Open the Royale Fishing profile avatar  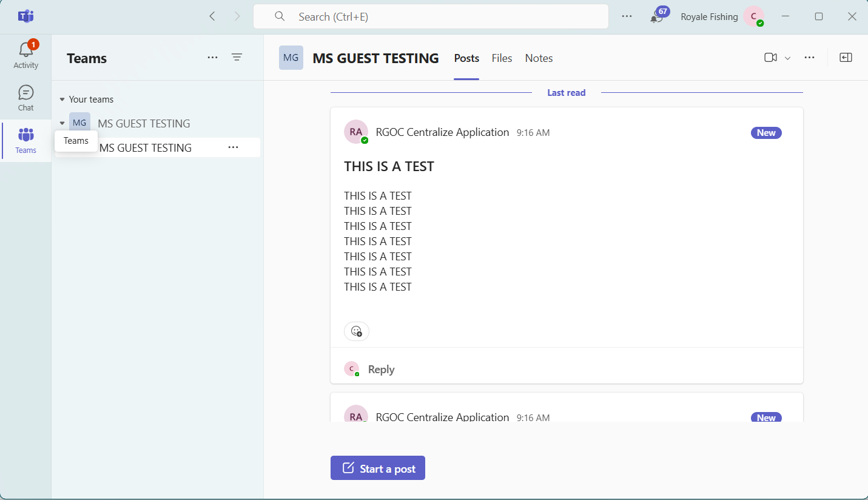[x=754, y=16]
